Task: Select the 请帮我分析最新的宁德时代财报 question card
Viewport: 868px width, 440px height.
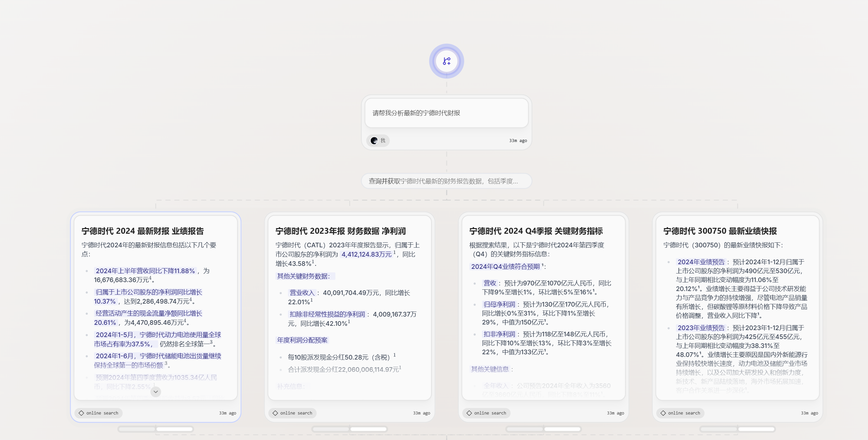Action: click(447, 113)
